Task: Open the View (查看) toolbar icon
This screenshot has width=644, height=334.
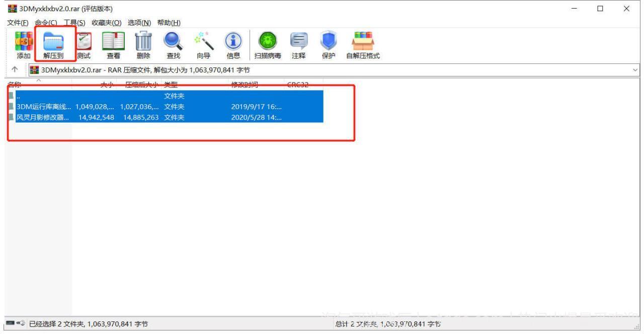Action: point(113,44)
